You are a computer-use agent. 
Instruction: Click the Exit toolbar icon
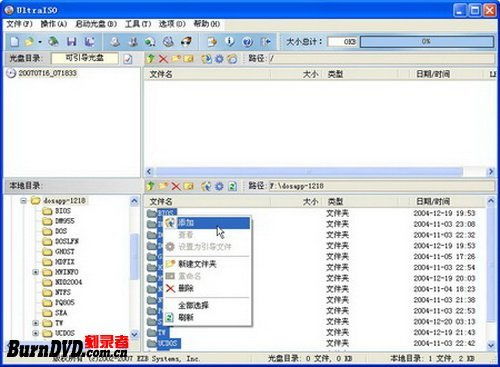tap(265, 42)
